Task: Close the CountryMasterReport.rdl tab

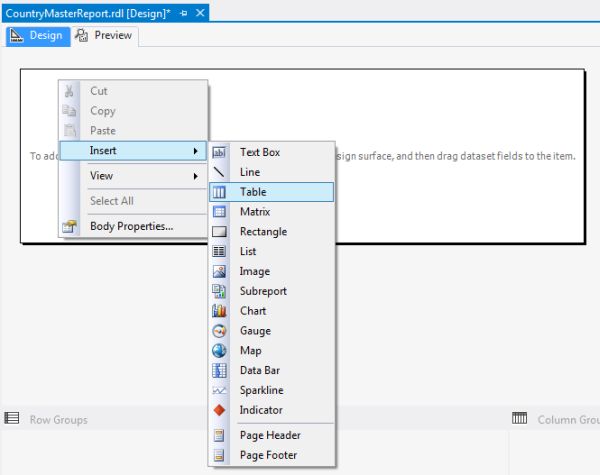Action: pos(200,13)
